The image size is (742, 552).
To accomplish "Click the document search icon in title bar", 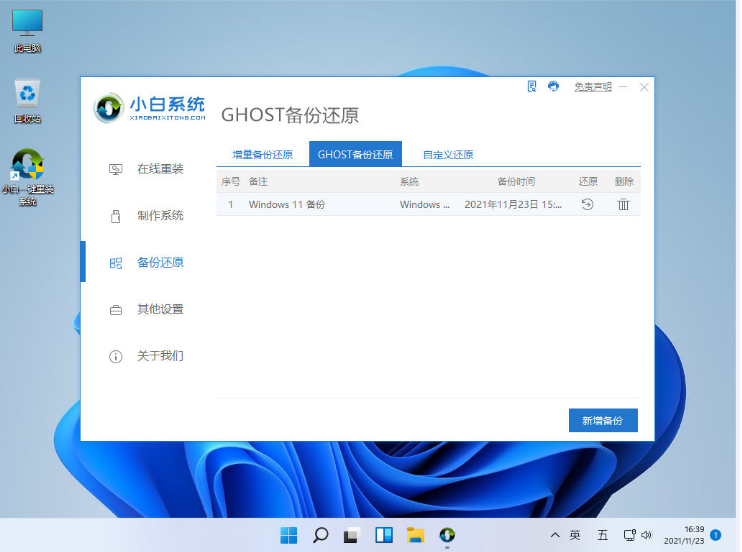I will (x=532, y=87).
